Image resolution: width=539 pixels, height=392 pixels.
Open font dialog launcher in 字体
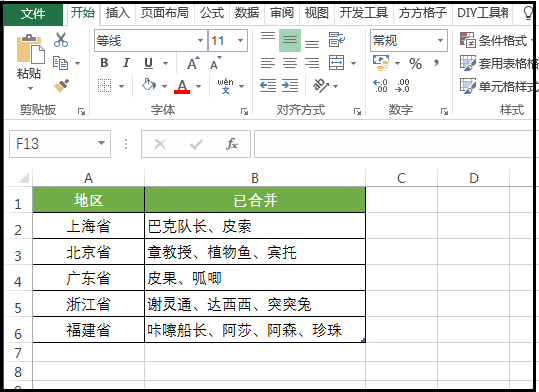point(244,111)
